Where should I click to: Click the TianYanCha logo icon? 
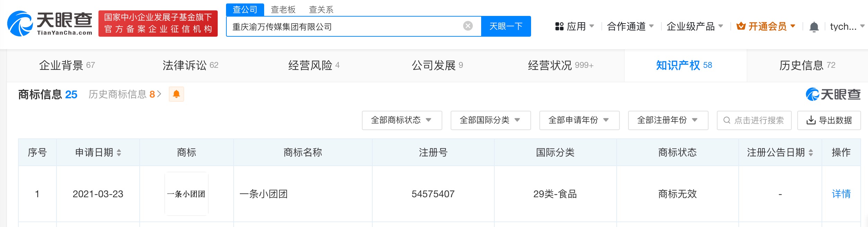[20, 24]
